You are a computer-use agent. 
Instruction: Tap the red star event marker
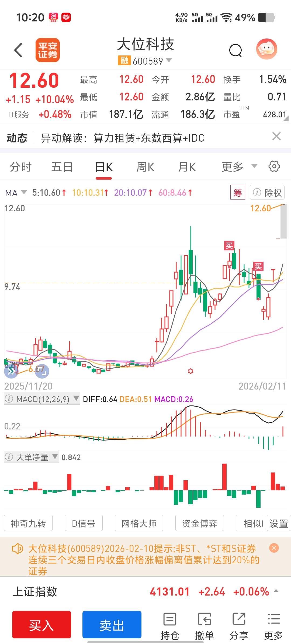[x=191, y=371]
